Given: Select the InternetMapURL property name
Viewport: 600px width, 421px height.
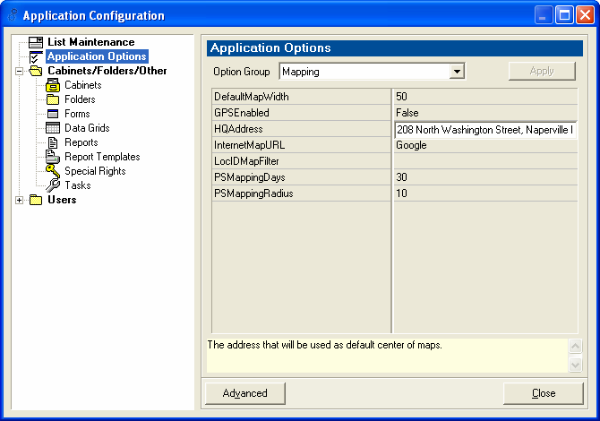Looking at the screenshot, I should (249, 145).
